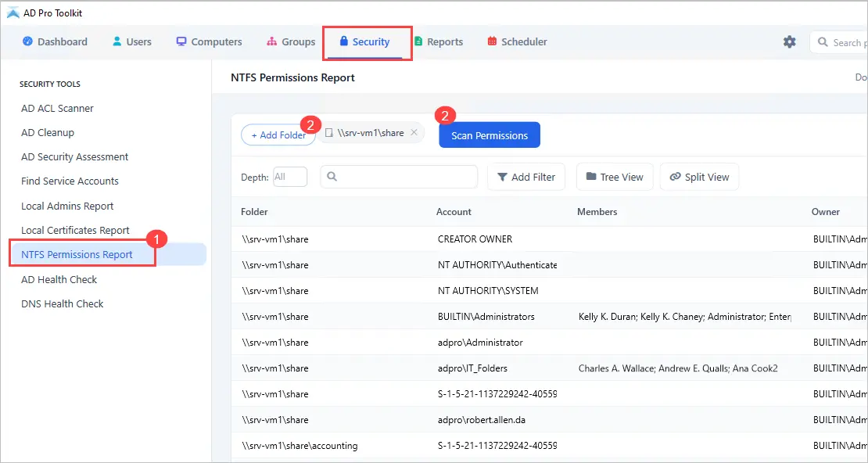The width and height of the screenshot is (868, 463).
Task: Select the BUILTIN\Administrators account cell
Action: (486, 317)
